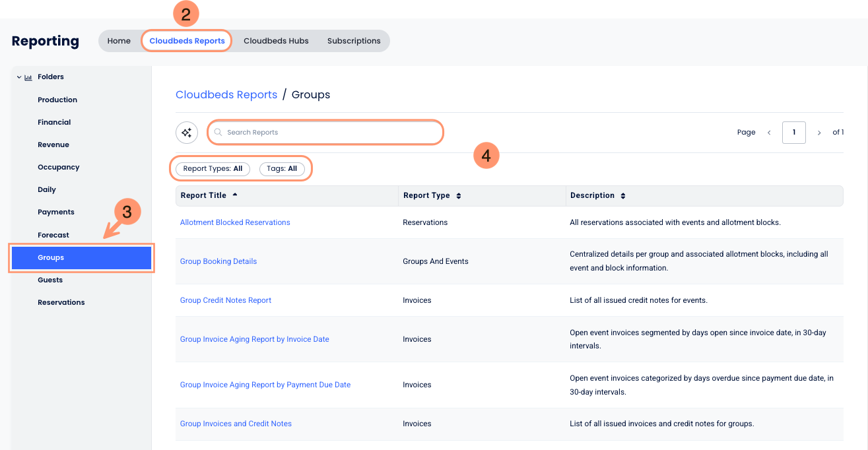This screenshot has width=868, height=450.
Task: Select the Forecast folder
Action: pyautogui.click(x=53, y=235)
